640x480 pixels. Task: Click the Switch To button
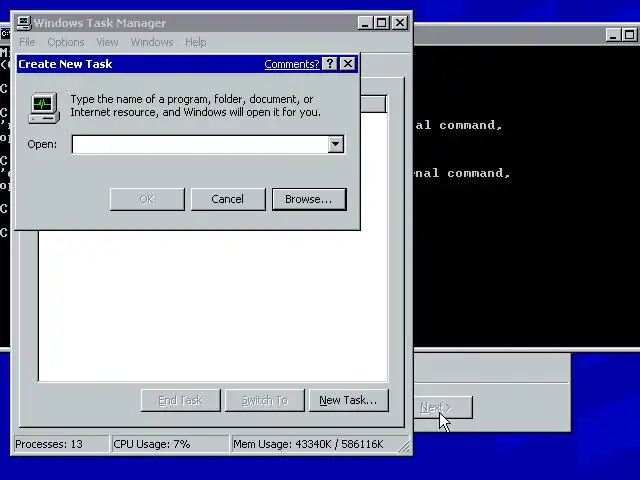click(264, 400)
